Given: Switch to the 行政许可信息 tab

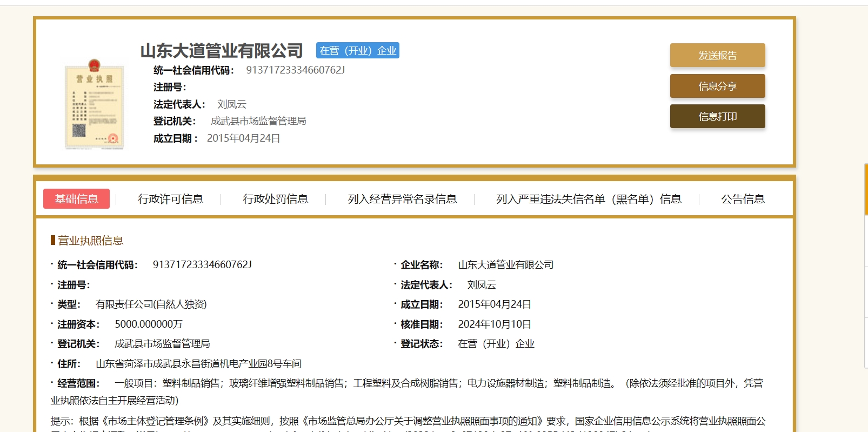Looking at the screenshot, I should point(170,199).
